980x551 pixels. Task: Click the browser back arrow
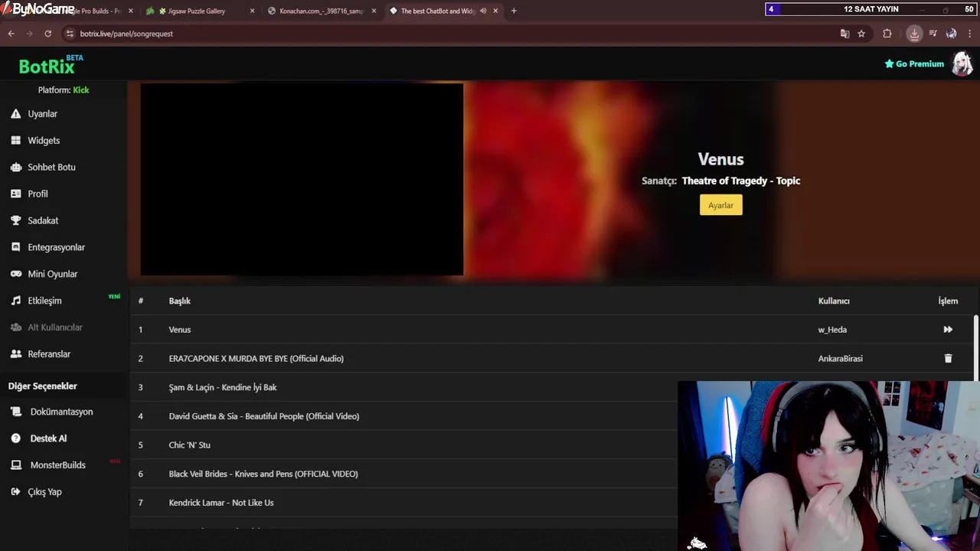point(11,34)
